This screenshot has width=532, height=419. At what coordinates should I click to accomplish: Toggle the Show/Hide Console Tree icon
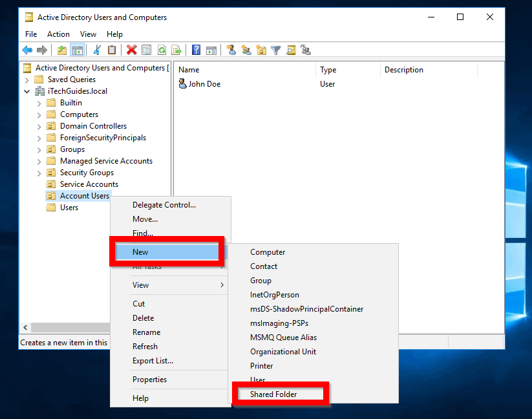78,50
